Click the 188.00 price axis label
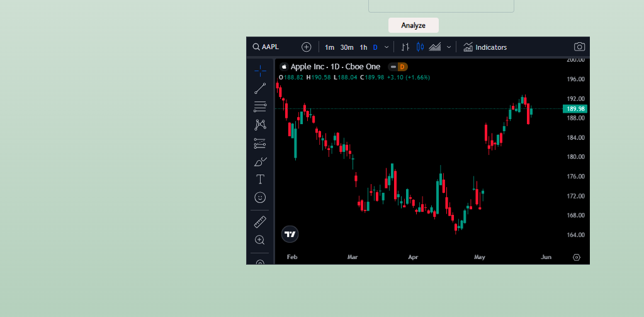This screenshot has height=317, width=644. (576, 118)
